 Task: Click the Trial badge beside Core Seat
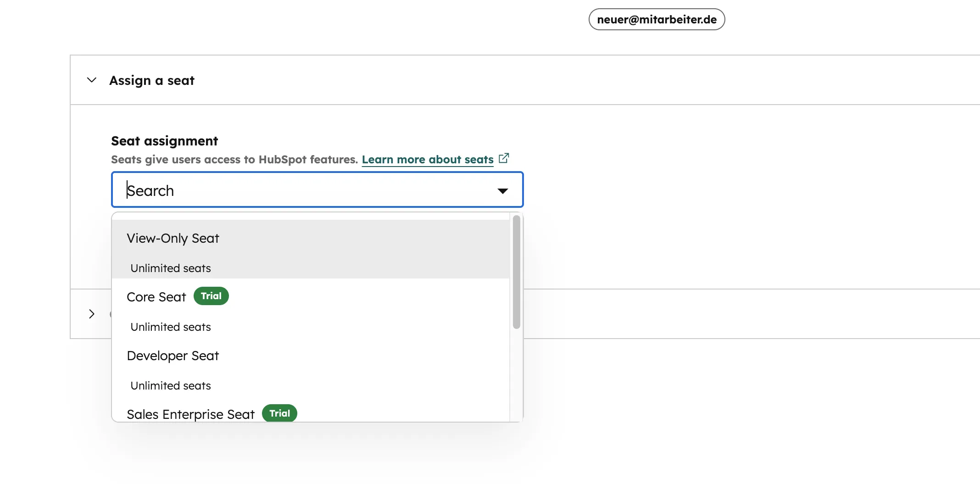[x=211, y=296]
